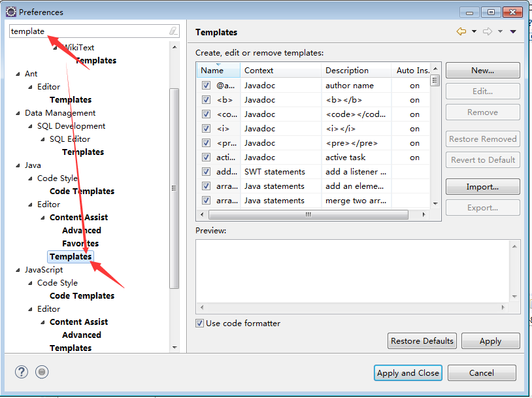Viewport: 532px width, 398px height.
Task: Click the back navigation arrow icon
Action: (461, 31)
